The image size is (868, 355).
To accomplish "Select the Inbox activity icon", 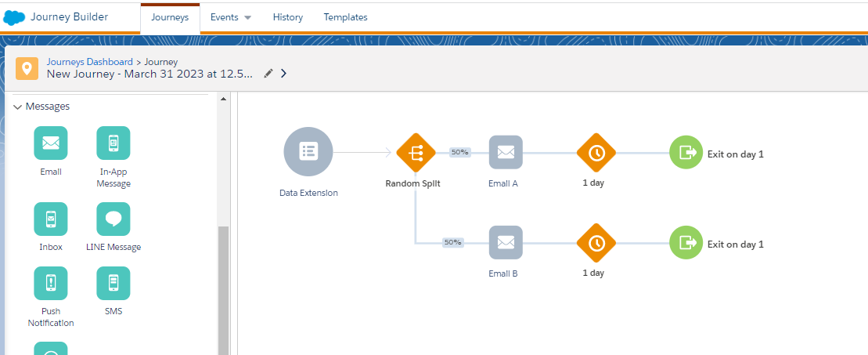I will point(51,219).
